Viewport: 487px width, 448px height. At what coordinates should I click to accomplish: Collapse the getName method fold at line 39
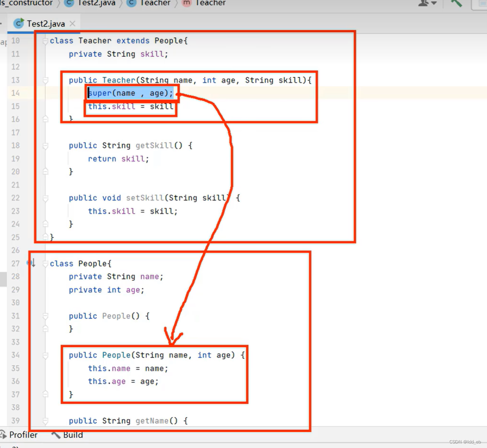(45, 421)
